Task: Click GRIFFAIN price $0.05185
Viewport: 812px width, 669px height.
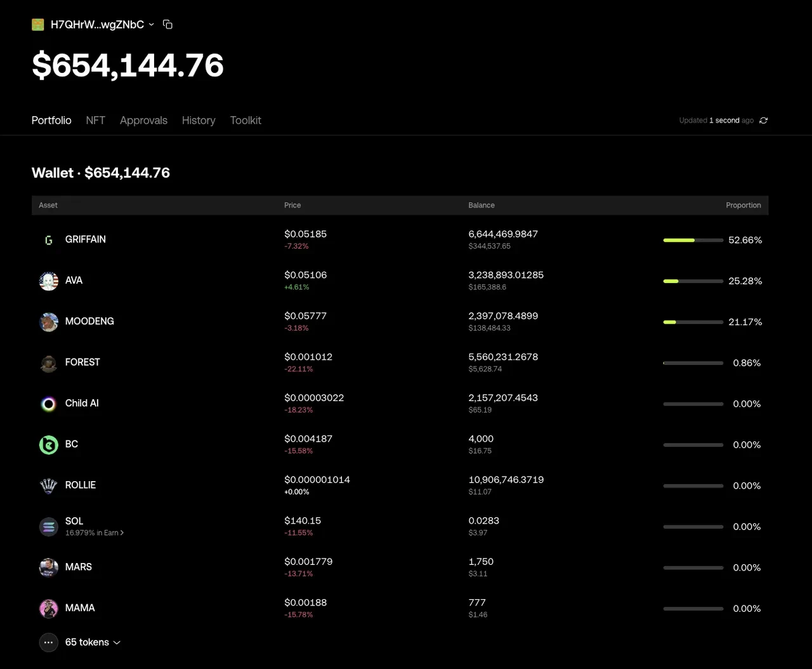Action: (x=306, y=234)
